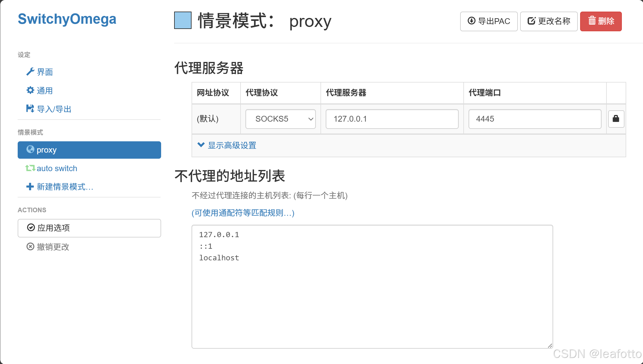Click the globe icon of proxy profile
This screenshot has width=643, height=364.
coord(30,149)
